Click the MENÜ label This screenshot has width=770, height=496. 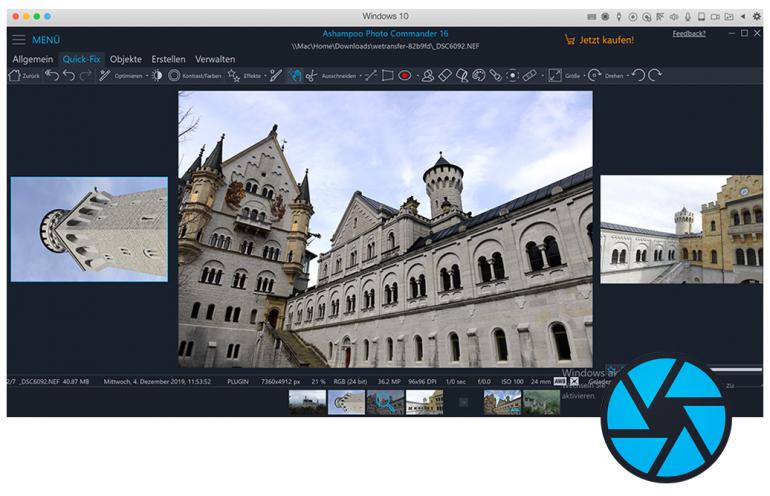46,40
